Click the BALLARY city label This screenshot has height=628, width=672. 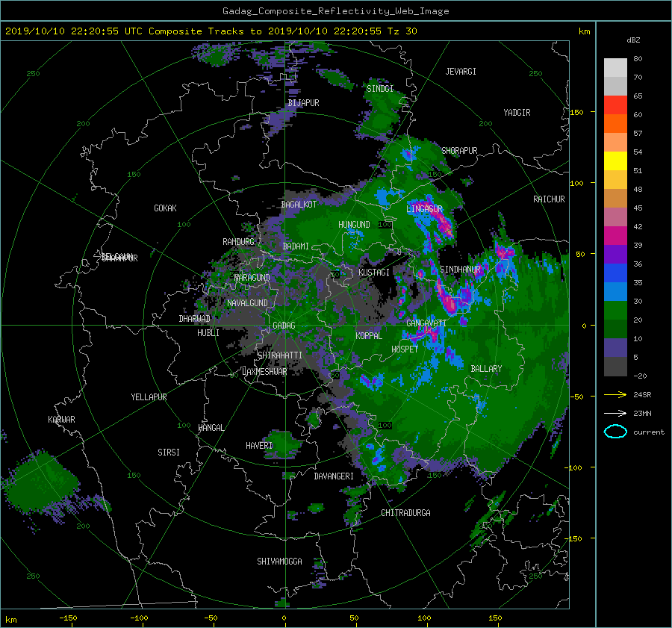(x=486, y=369)
